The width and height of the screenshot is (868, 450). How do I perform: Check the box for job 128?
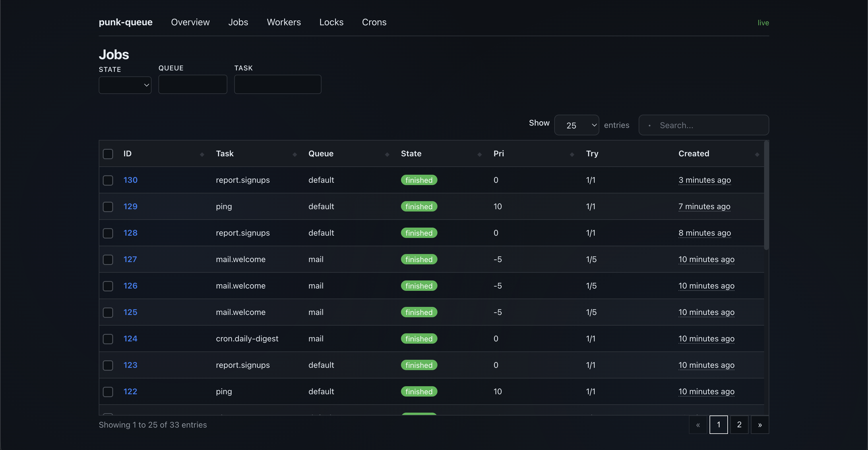[x=108, y=233]
